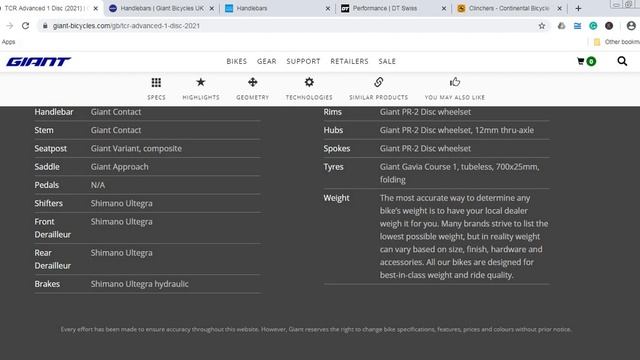Select the Rims Giant PR-2 Disc wheelset value
The height and width of the screenshot is (360, 640).
[425, 112]
